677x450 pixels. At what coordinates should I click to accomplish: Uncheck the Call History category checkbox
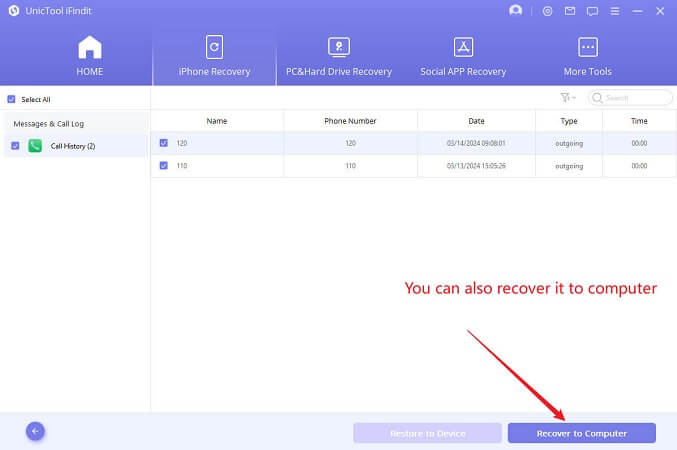click(15, 146)
